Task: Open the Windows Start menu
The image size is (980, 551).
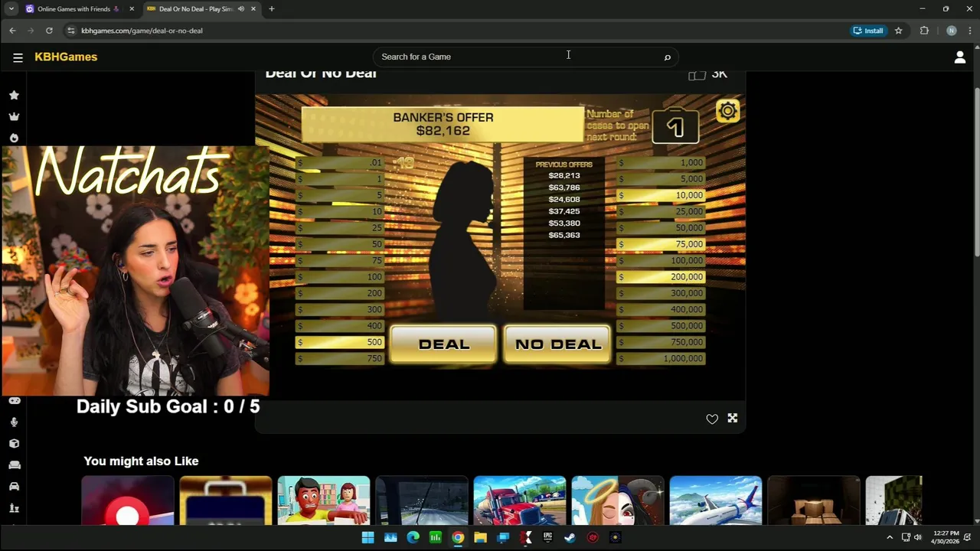Action: 367,537
